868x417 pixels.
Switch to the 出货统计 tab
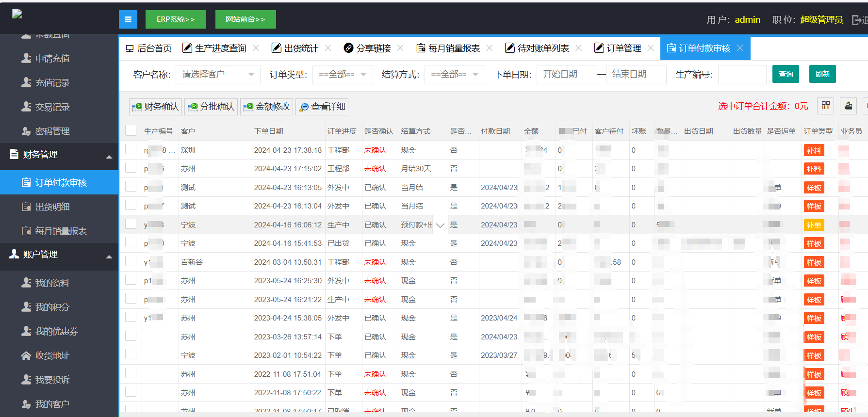click(x=295, y=48)
